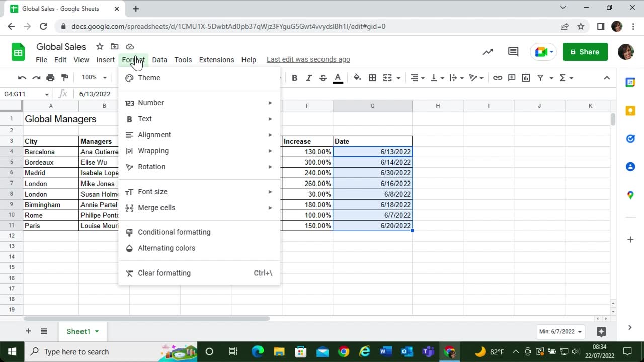Open the fill color bucket

point(357,78)
